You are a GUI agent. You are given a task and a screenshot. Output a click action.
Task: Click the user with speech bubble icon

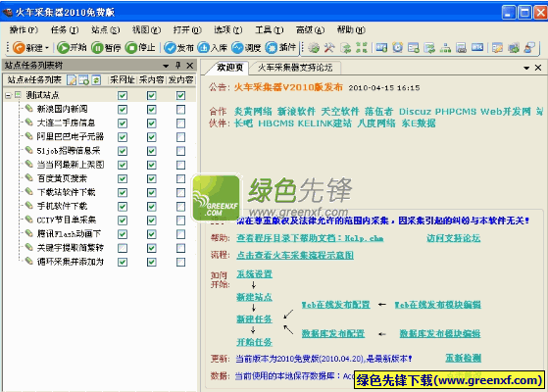(529, 47)
